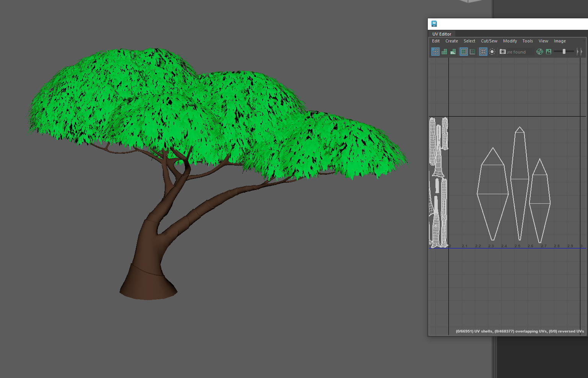Open the Modify menu

click(x=510, y=41)
